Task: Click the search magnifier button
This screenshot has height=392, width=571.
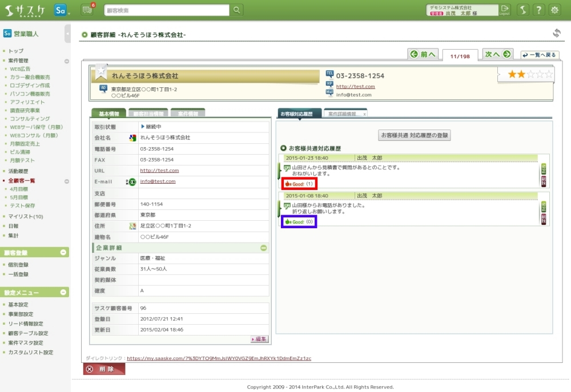Action: [x=236, y=10]
